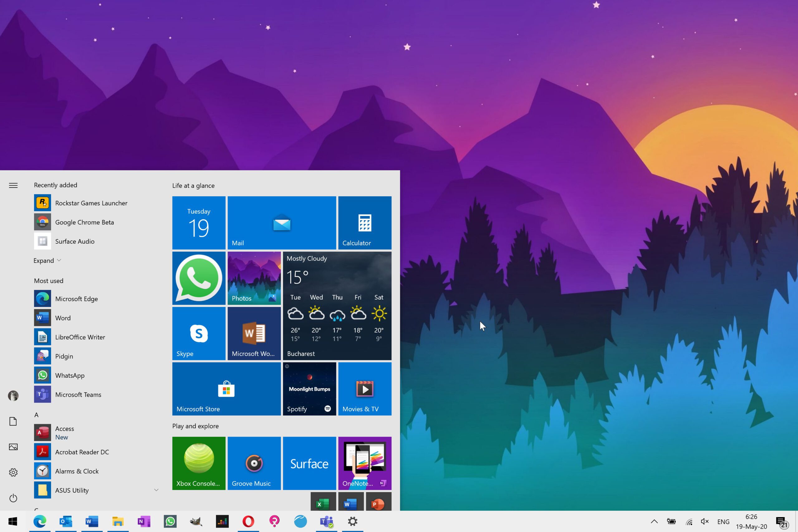This screenshot has height=532, width=798.
Task: Launch Word from the Most used list
Action: (x=96, y=318)
